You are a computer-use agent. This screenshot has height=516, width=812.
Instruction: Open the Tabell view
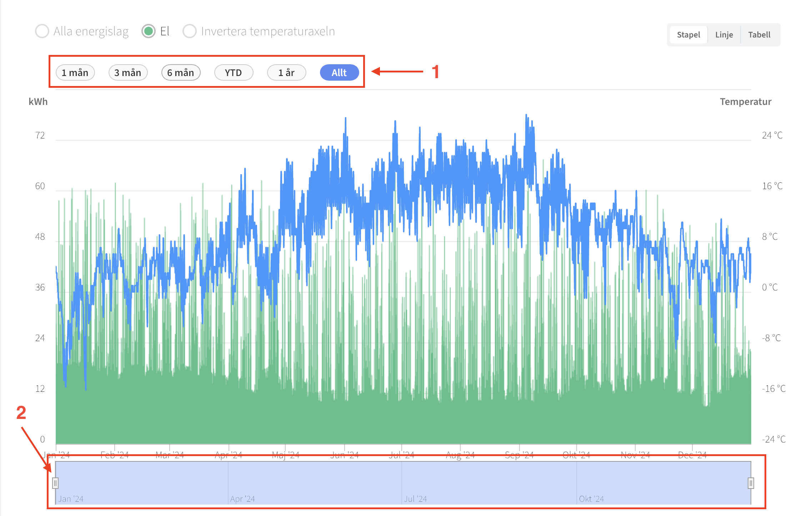tap(759, 35)
